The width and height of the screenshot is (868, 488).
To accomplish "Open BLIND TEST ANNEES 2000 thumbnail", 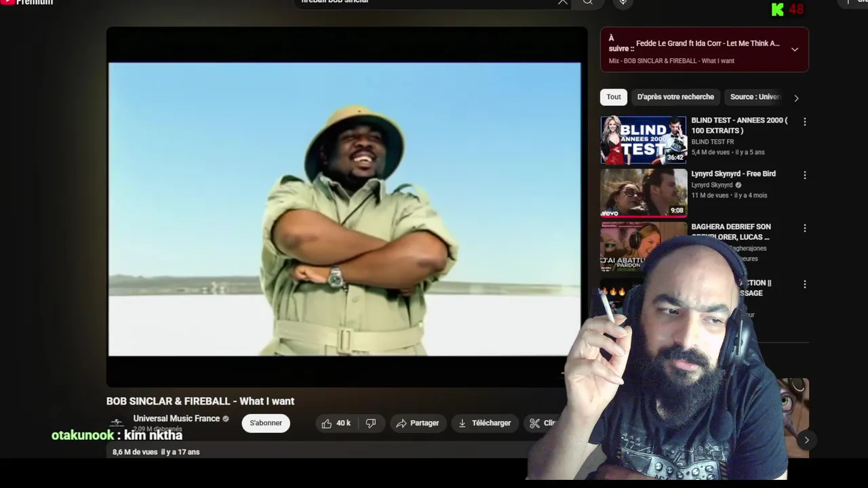I will coord(644,140).
